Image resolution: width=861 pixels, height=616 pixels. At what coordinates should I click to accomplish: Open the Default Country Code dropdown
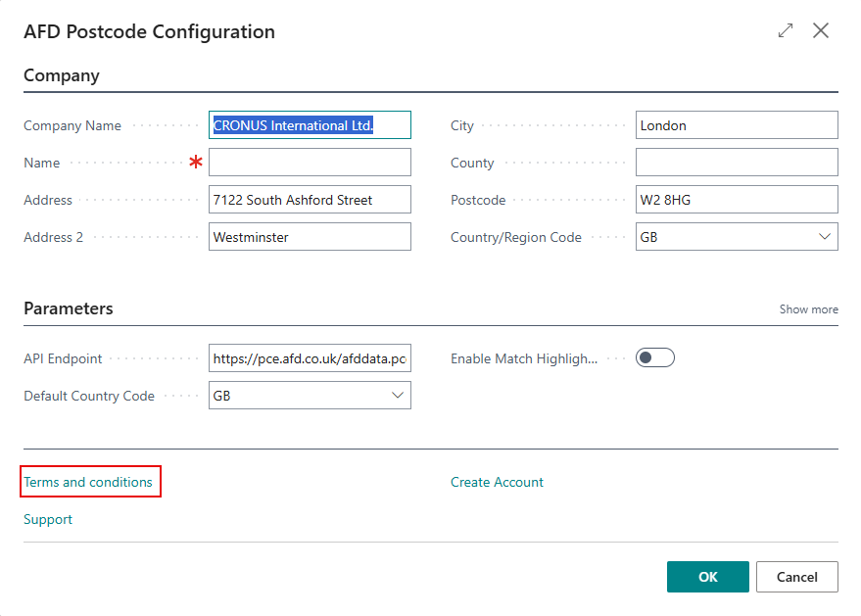pyautogui.click(x=399, y=395)
